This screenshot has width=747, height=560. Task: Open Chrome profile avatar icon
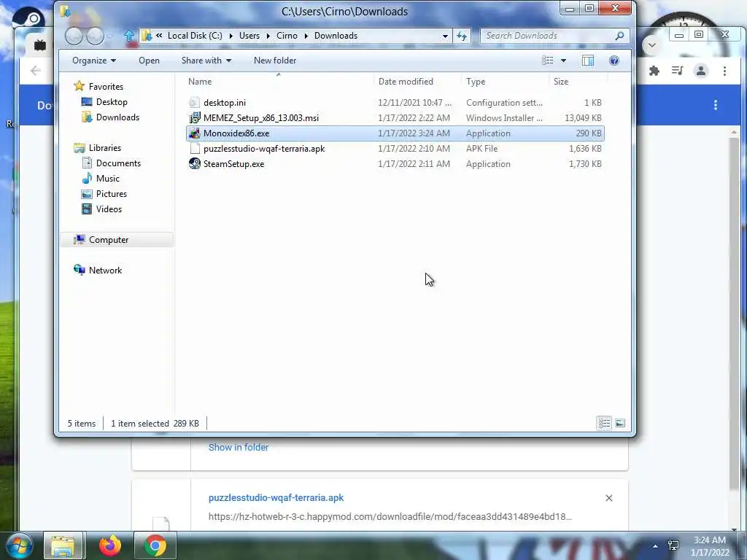701,71
